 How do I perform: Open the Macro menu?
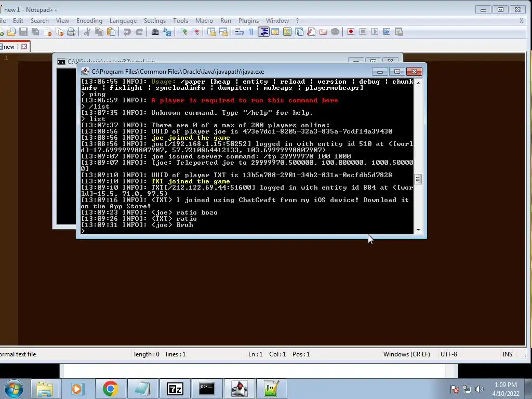204,21
